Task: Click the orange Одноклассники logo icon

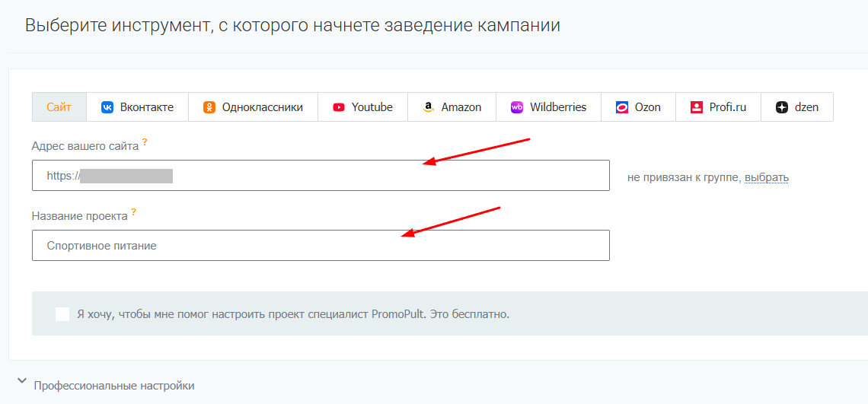Action: (209, 107)
